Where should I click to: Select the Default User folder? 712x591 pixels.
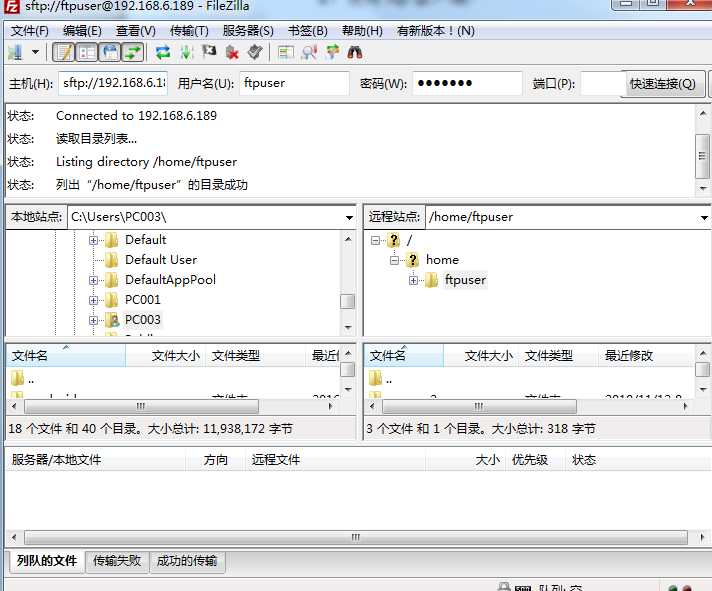[x=161, y=260]
